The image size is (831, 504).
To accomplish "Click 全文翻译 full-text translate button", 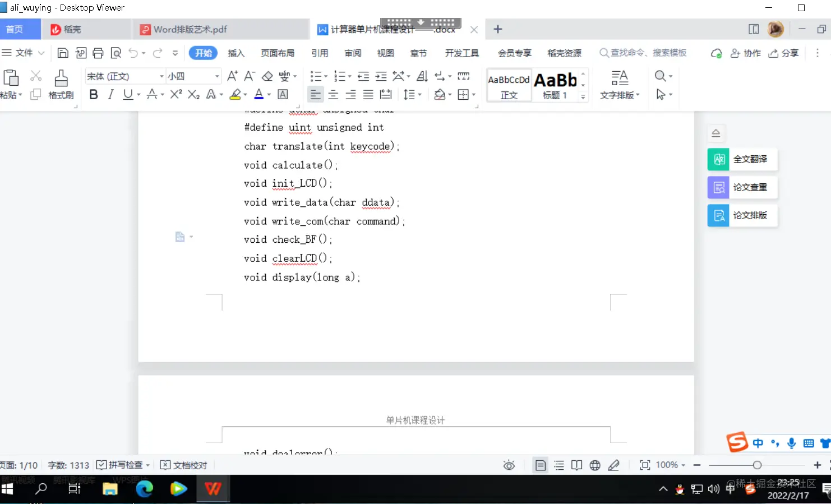I will pos(742,159).
